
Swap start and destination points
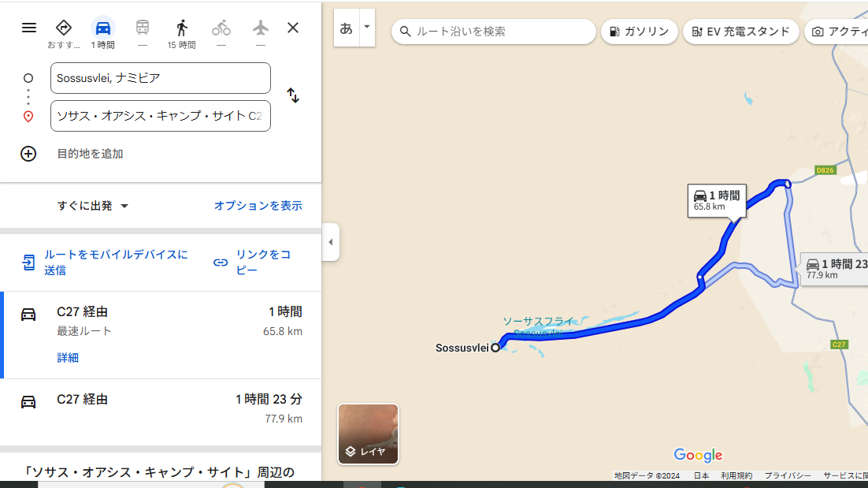[293, 95]
